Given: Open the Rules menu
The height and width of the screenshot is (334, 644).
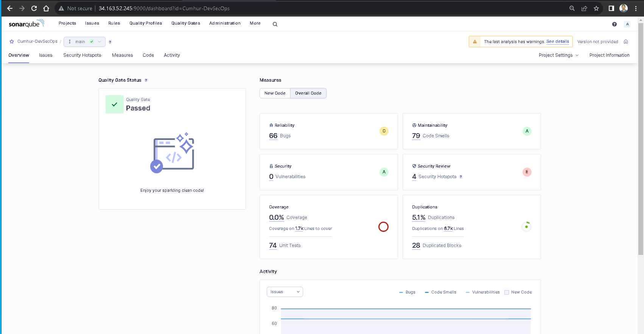Looking at the screenshot, I should click(x=114, y=23).
